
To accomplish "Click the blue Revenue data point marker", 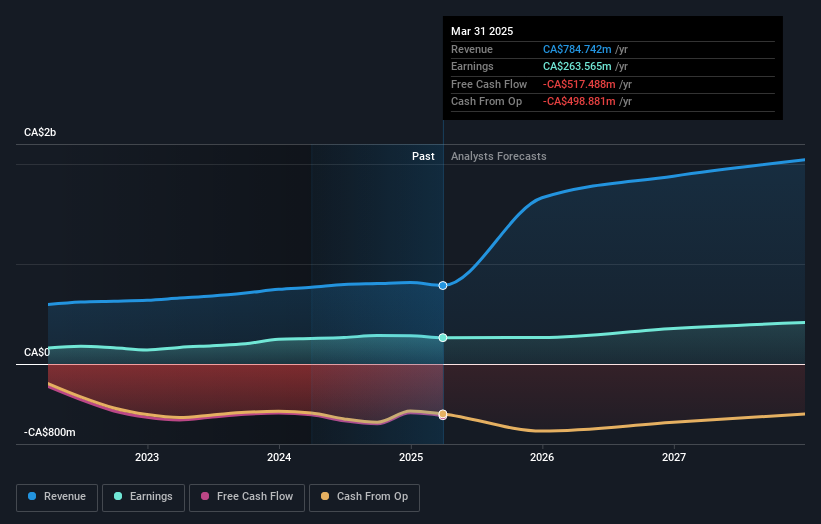I will (443, 285).
